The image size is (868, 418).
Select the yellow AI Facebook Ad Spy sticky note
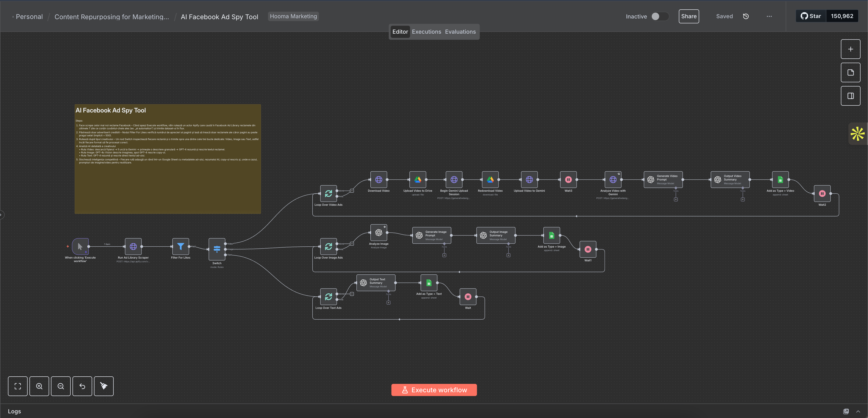point(167,189)
